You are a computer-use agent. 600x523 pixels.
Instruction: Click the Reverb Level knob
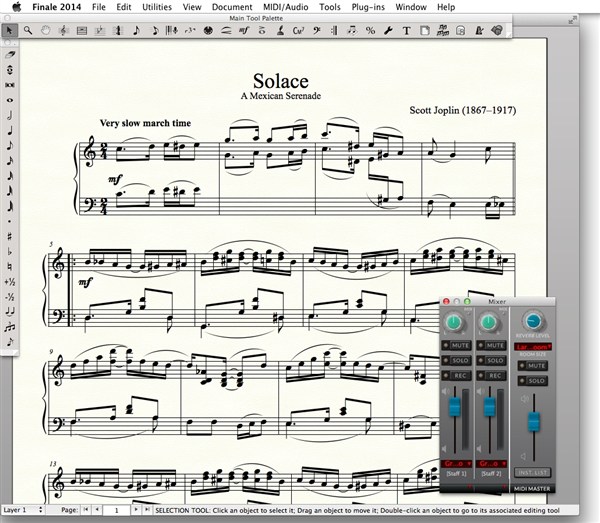tap(533, 321)
